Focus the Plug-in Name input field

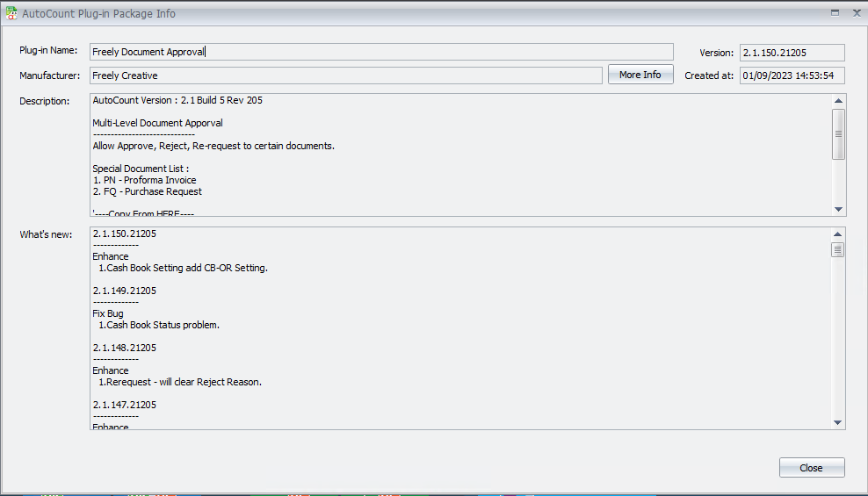pyautogui.click(x=381, y=52)
